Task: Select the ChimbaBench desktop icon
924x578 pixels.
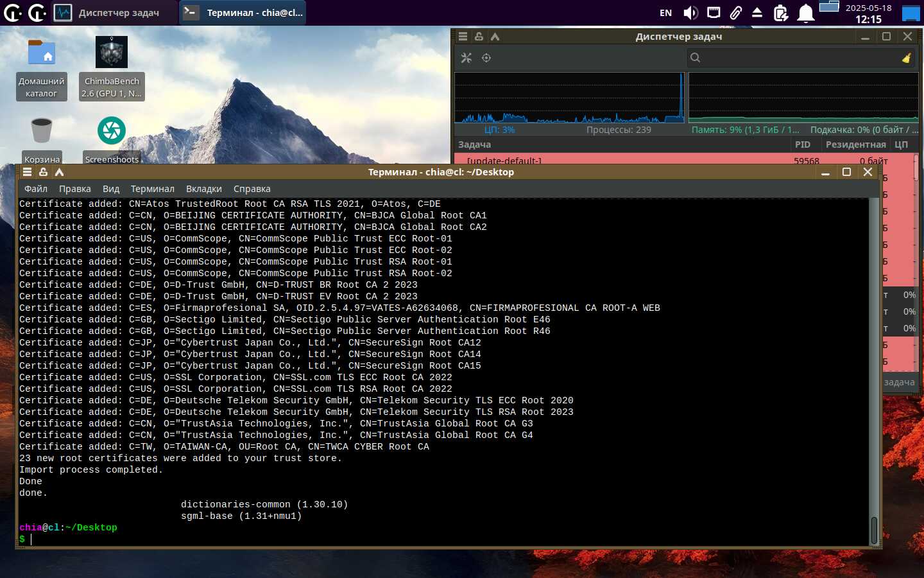Action: click(112, 69)
